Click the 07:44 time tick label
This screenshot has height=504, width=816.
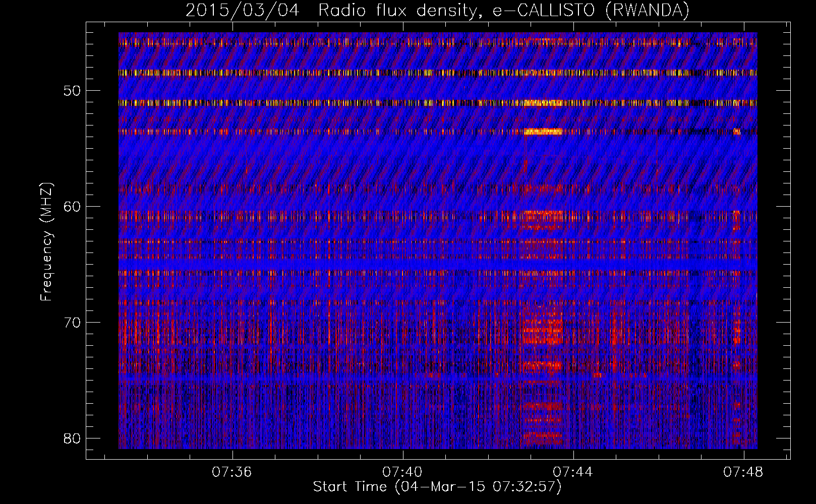tap(572, 472)
